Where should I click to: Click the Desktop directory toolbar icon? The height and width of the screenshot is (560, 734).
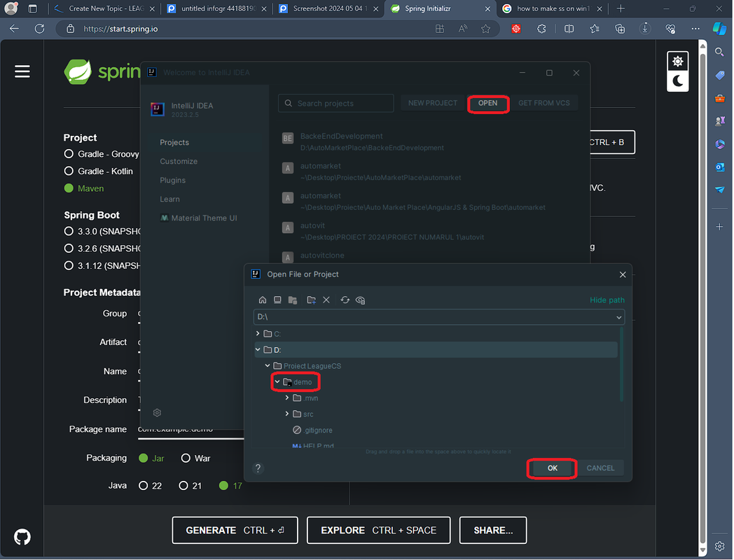(x=277, y=300)
